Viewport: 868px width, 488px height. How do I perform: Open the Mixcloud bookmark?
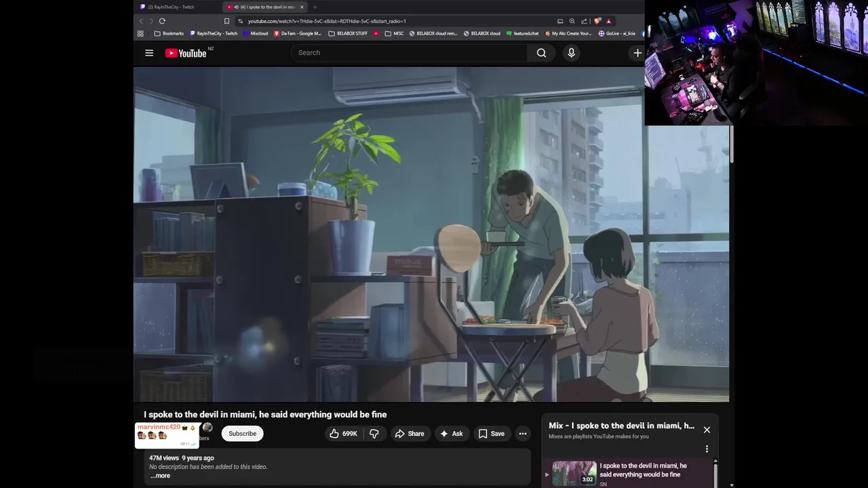click(256, 33)
